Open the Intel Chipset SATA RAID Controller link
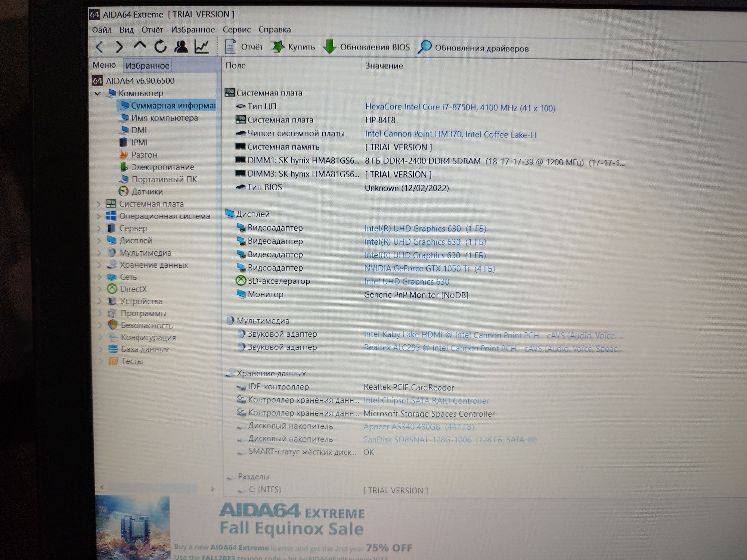The width and height of the screenshot is (747, 560). point(426,401)
